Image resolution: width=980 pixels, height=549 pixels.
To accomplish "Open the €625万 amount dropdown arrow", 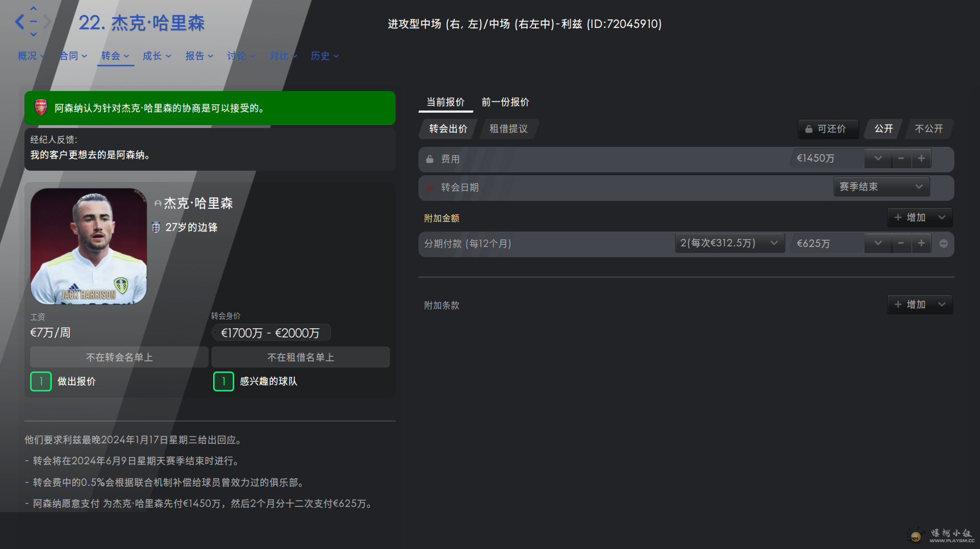I will [878, 243].
